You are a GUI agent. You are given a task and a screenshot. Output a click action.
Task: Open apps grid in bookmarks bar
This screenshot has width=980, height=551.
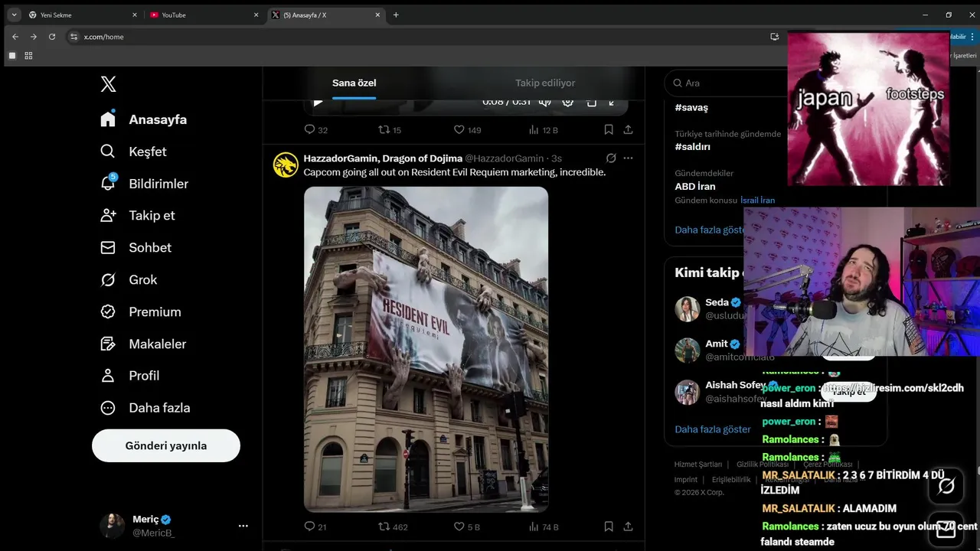(x=28, y=56)
